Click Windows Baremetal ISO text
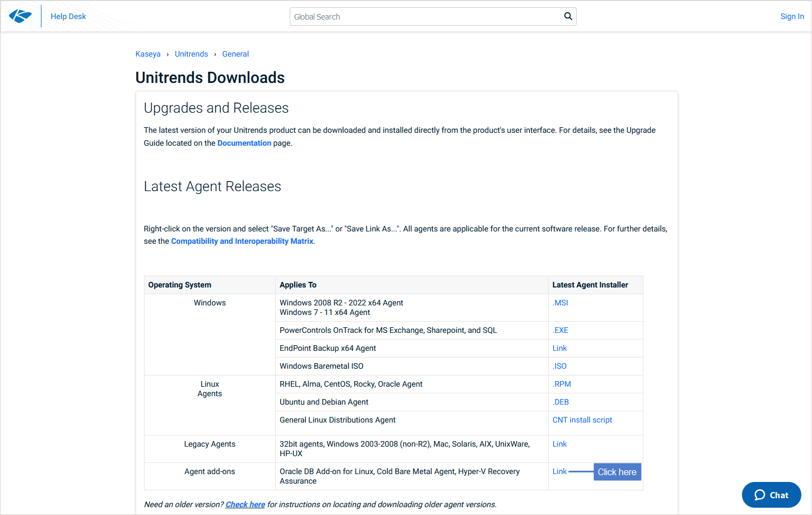812x515 pixels. pyautogui.click(x=322, y=366)
